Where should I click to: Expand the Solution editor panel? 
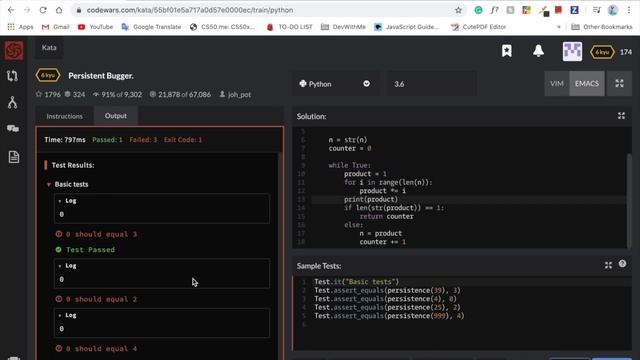pos(621,116)
